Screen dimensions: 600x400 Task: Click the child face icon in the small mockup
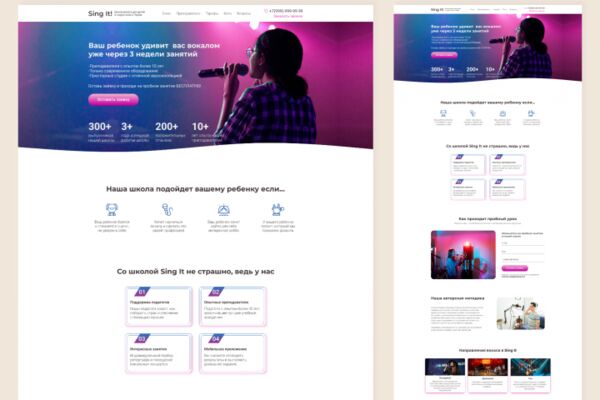[443, 113]
